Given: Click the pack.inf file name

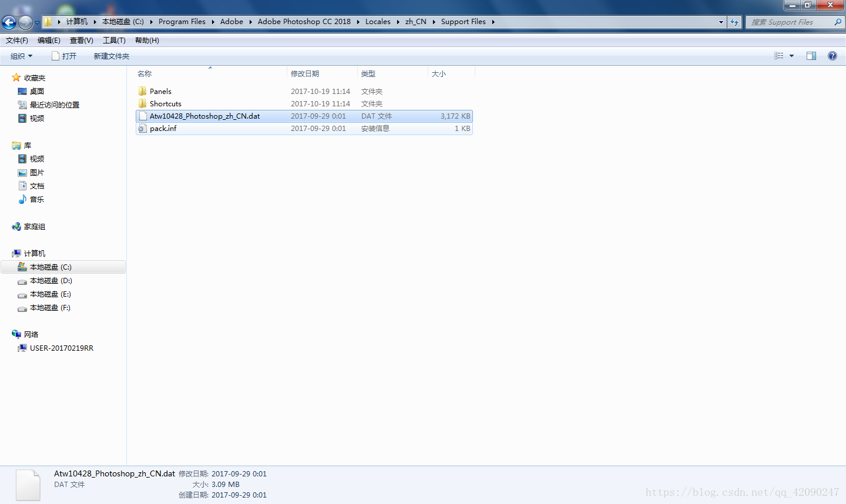Looking at the screenshot, I should tap(163, 128).
